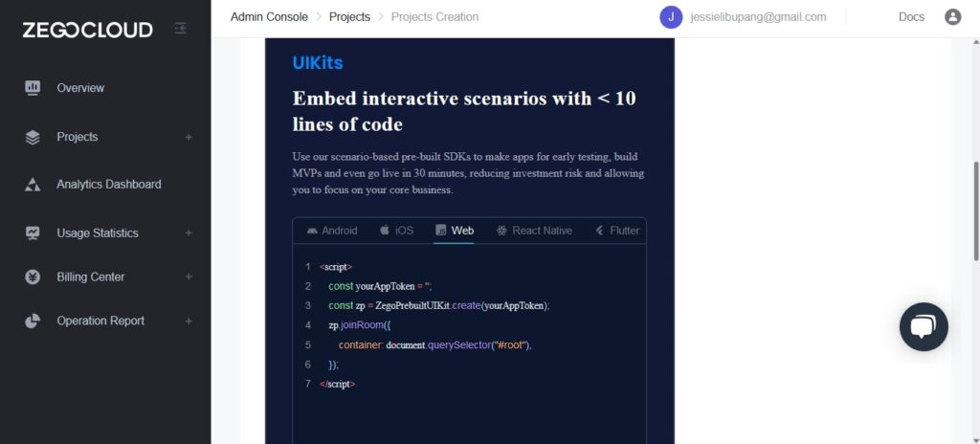
Task: Open the user profile avatar icon
Action: tap(952, 17)
